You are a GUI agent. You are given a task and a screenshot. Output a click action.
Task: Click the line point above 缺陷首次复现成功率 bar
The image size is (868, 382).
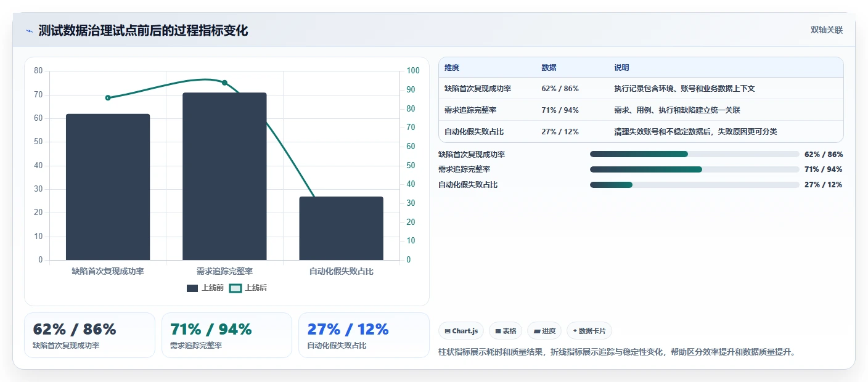coord(108,98)
